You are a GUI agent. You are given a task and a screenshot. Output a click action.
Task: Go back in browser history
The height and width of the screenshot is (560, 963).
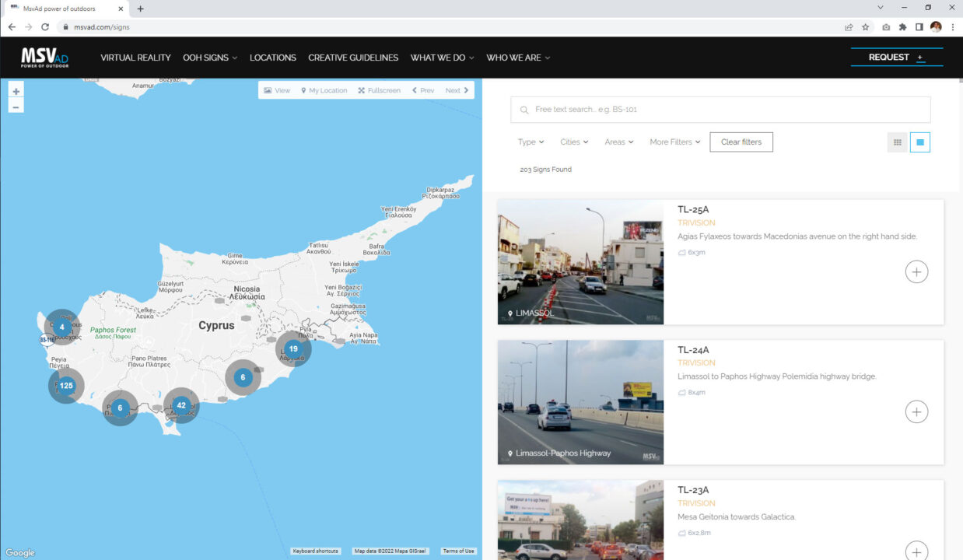[x=12, y=26]
